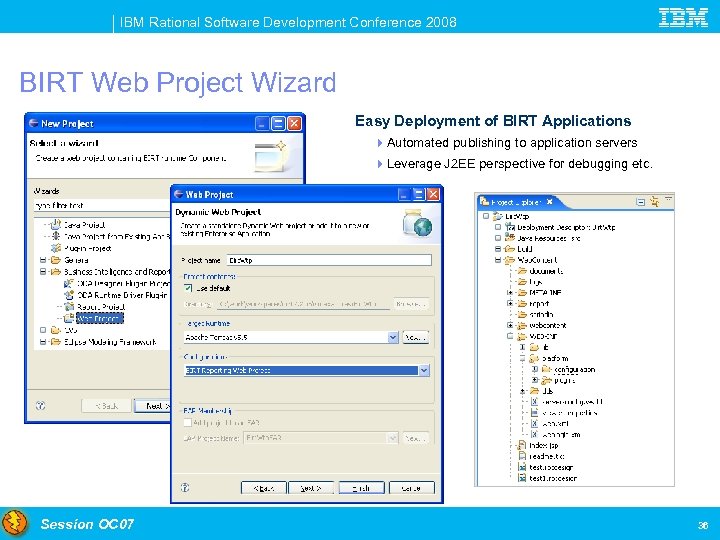Viewport: 720px width, 540px height.
Task: Click the index.jsp file icon
Action: [x=522, y=445]
